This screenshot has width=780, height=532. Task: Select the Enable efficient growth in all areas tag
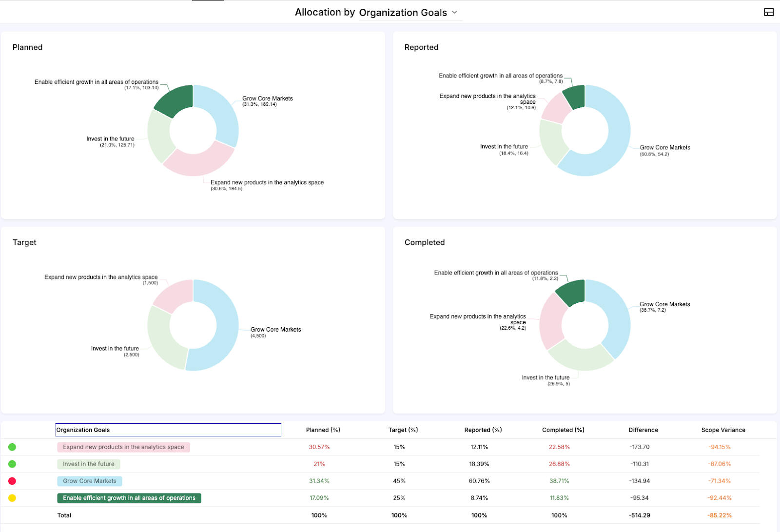click(x=129, y=498)
